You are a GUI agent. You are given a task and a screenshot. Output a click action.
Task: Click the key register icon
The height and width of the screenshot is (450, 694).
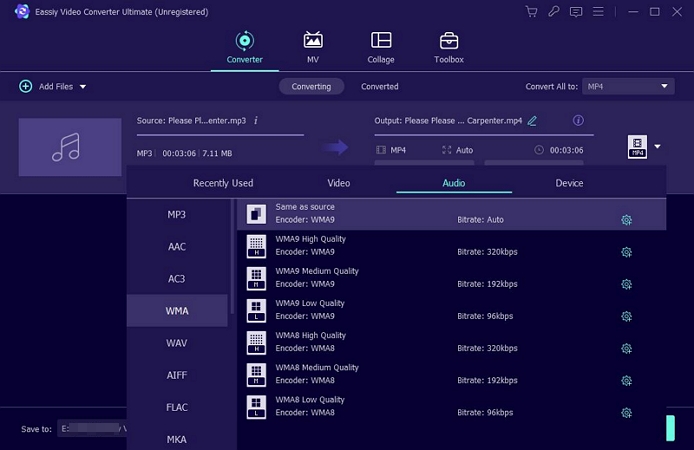[554, 12]
